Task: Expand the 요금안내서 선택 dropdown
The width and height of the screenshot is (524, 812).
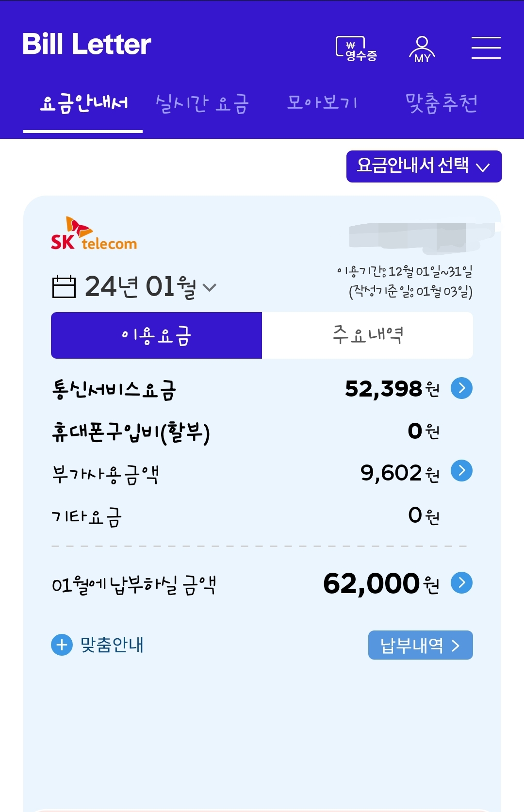Action: point(424,166)
